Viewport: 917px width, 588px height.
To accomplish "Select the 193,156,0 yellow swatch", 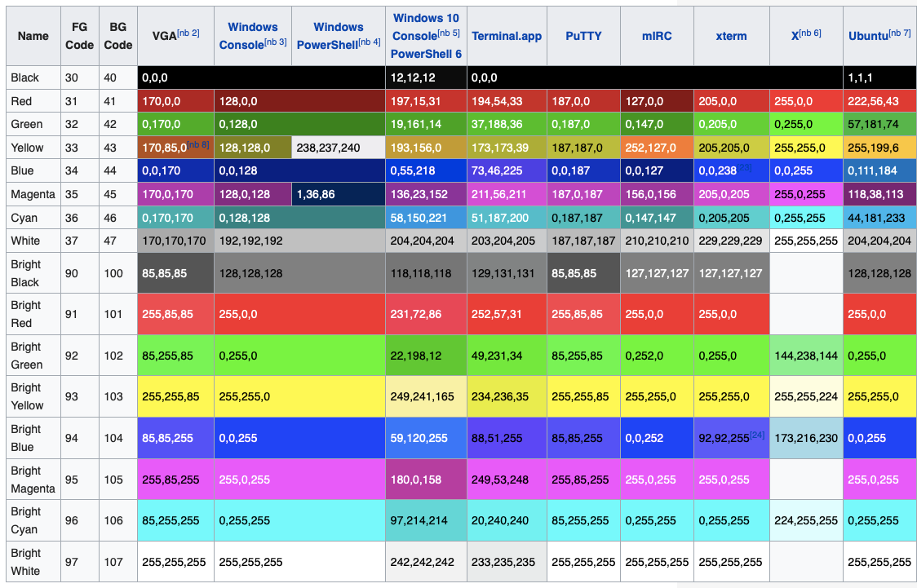I will (x=427, y=148).
